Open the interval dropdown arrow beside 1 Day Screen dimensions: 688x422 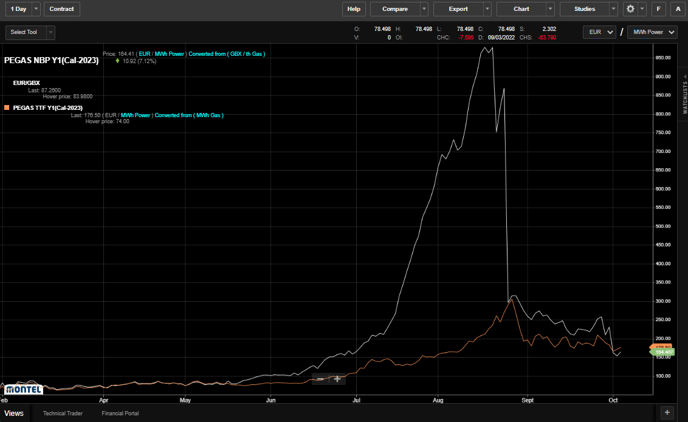[x=36, y=9]
